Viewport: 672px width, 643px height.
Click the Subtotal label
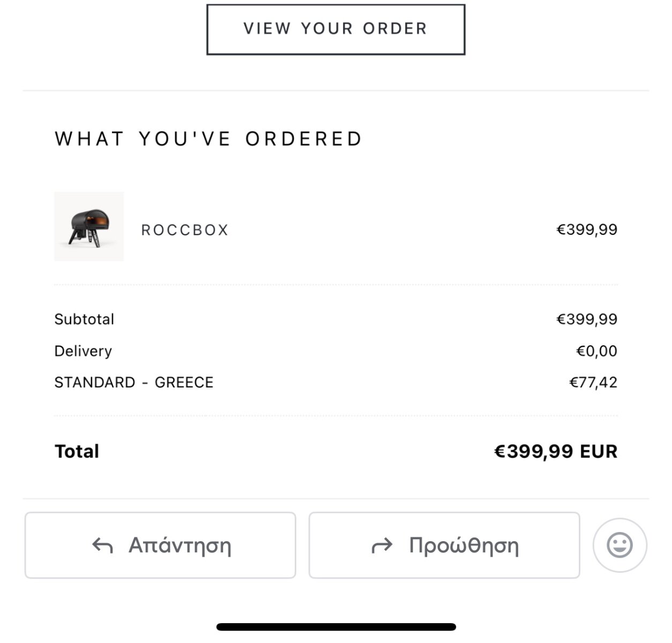pyautogui.click(x=84, y=319)
